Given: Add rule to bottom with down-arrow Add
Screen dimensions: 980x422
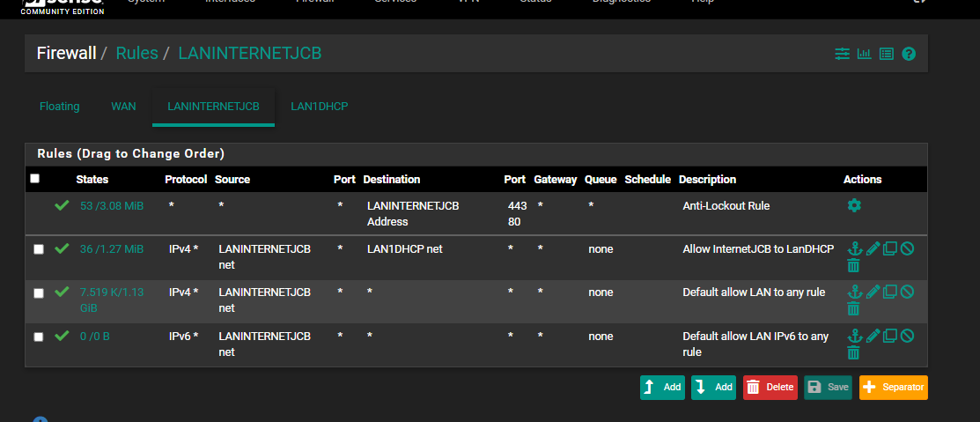Looking at the screenshot, I should point(714,387).
